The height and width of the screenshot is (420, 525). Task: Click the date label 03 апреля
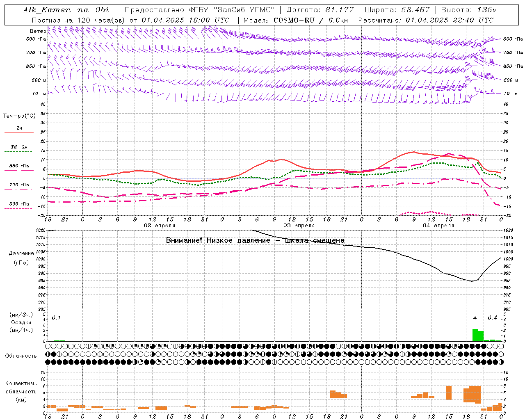point(299,226)
